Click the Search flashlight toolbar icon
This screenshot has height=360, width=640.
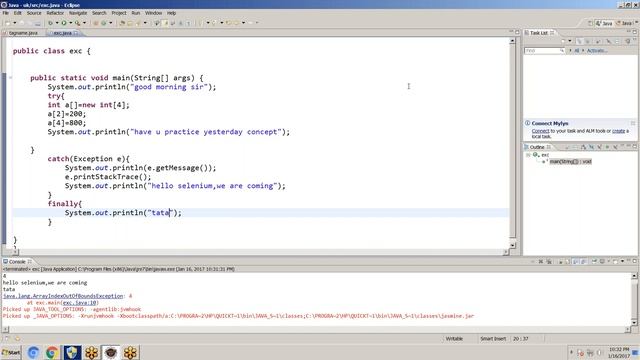[138, 23]
